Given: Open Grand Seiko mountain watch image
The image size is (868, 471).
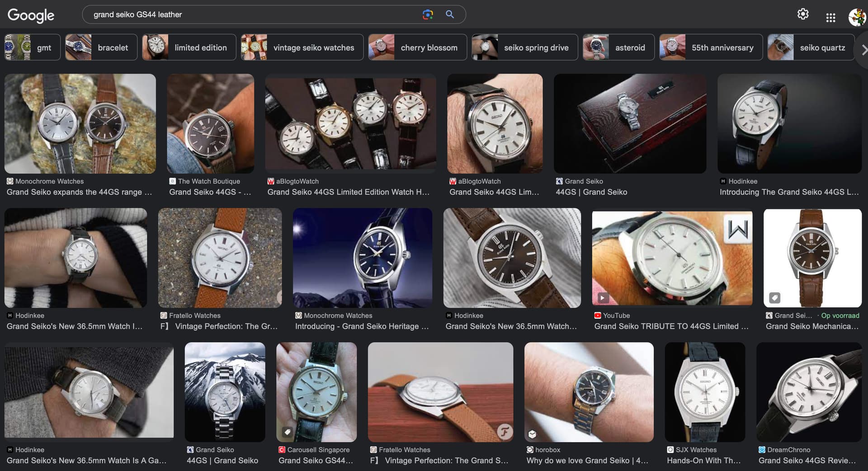Looking at the screenshot, I should click(225, 392).
